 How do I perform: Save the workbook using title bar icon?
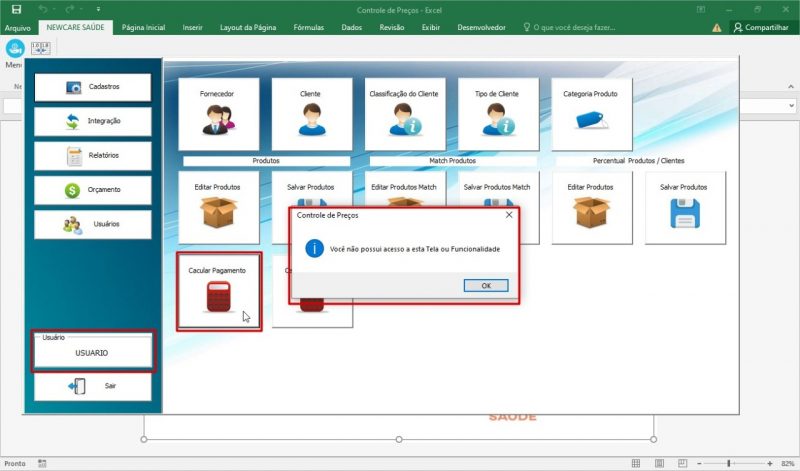(x=16, y=9)
